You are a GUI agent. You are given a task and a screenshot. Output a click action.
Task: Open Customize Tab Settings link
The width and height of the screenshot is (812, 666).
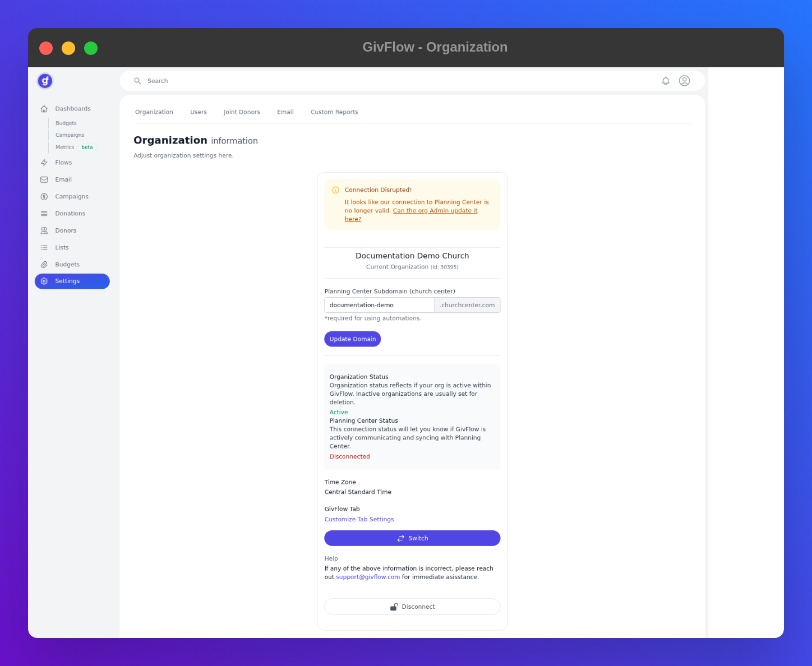coord(359,520)
